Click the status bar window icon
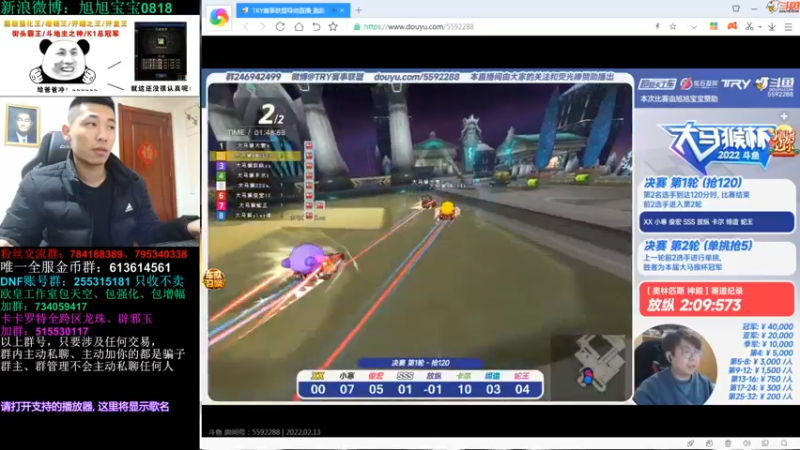This screenshot has width=800, height=450. pyautogui.click(x=765, y=443)
